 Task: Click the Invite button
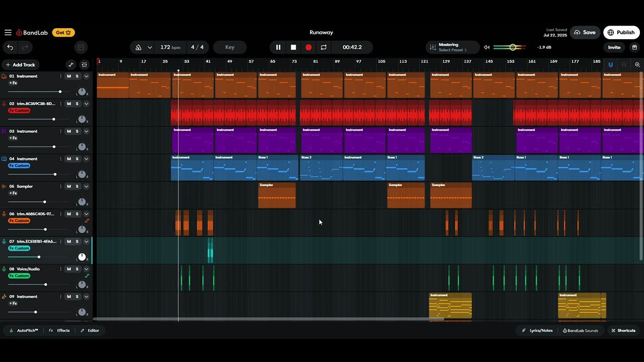coord(614,47)
